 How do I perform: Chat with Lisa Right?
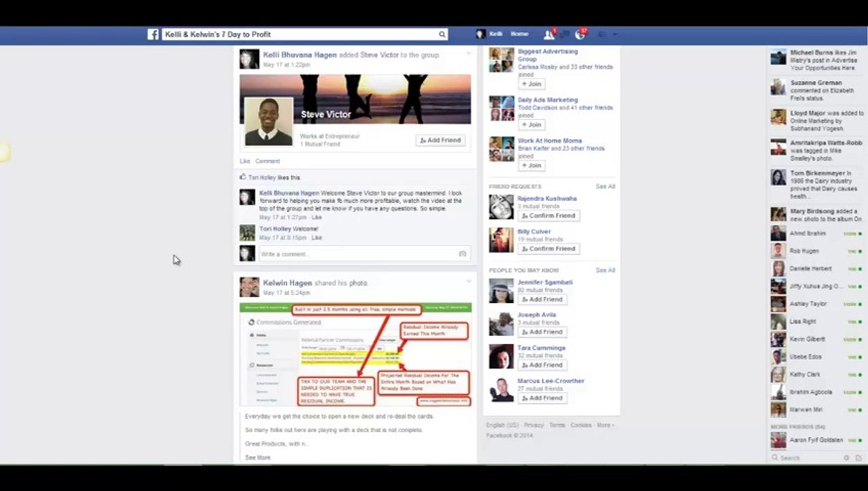point(817,321)
